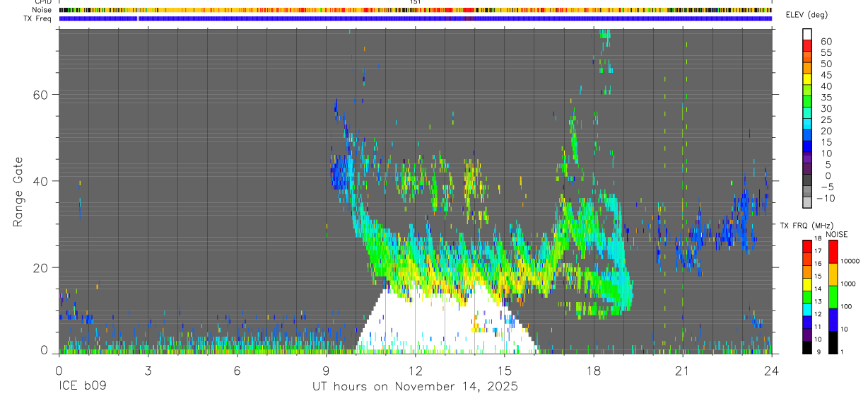Click the light gray -10 elevation swatch
The width and height of the screenshot is (868, 401).
click(807, 202)
